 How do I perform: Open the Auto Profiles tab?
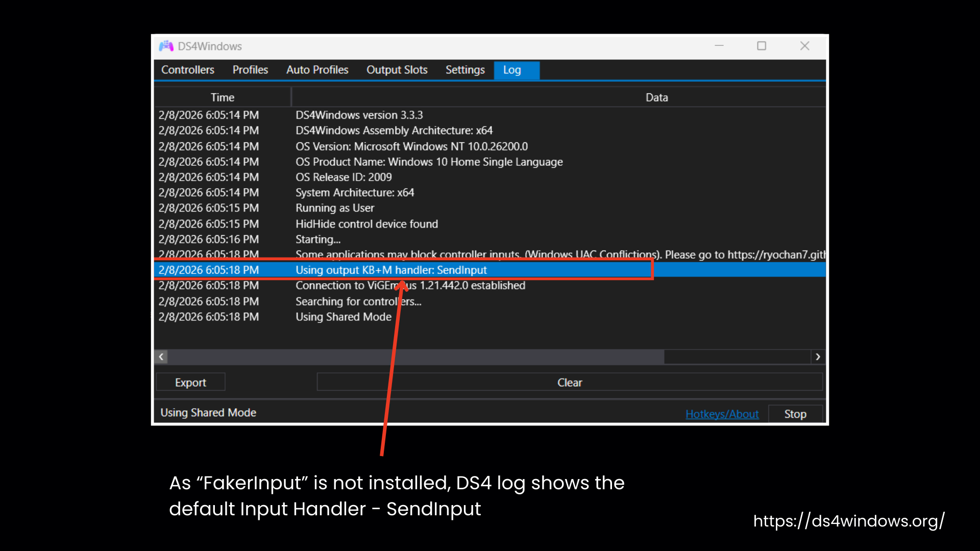click(x=317, y=70)
